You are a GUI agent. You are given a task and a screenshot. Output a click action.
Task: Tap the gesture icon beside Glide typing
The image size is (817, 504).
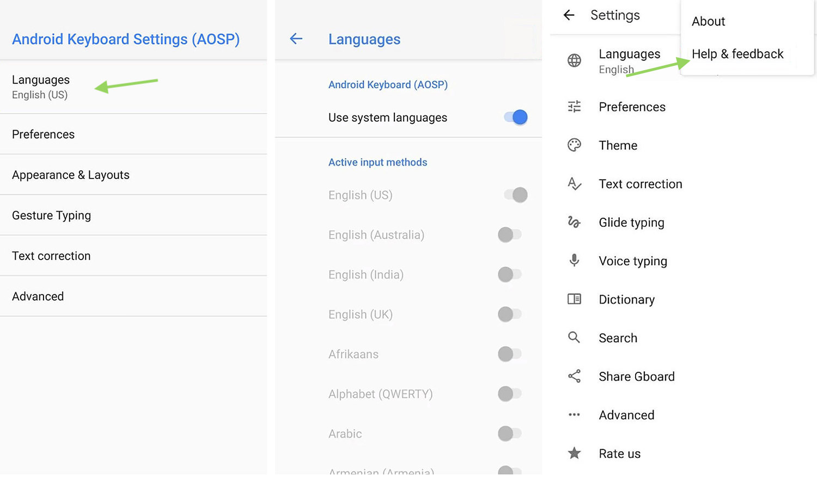coord(574,222)
